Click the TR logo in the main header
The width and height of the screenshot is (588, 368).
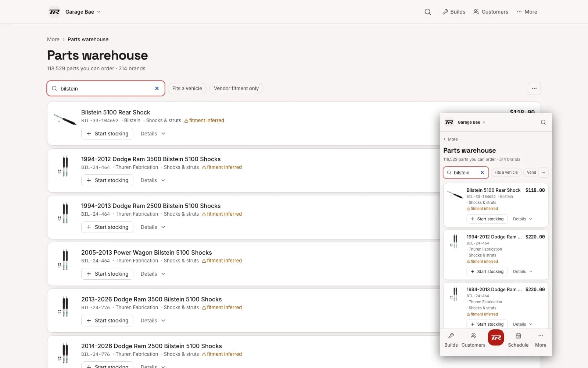[54, 12]
